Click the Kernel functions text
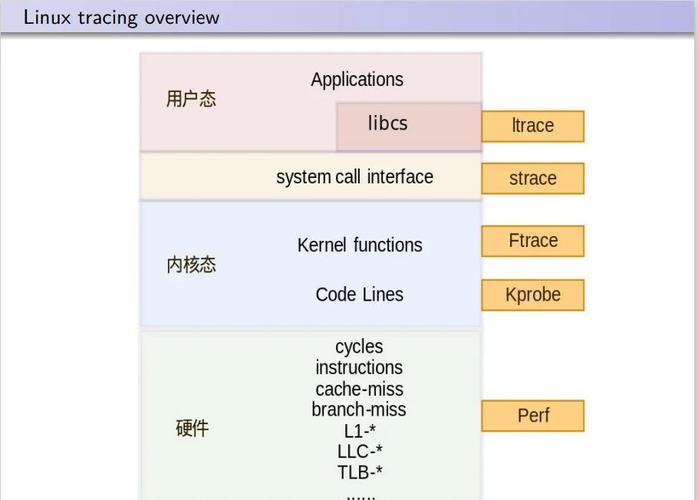 tap(360, 245)
